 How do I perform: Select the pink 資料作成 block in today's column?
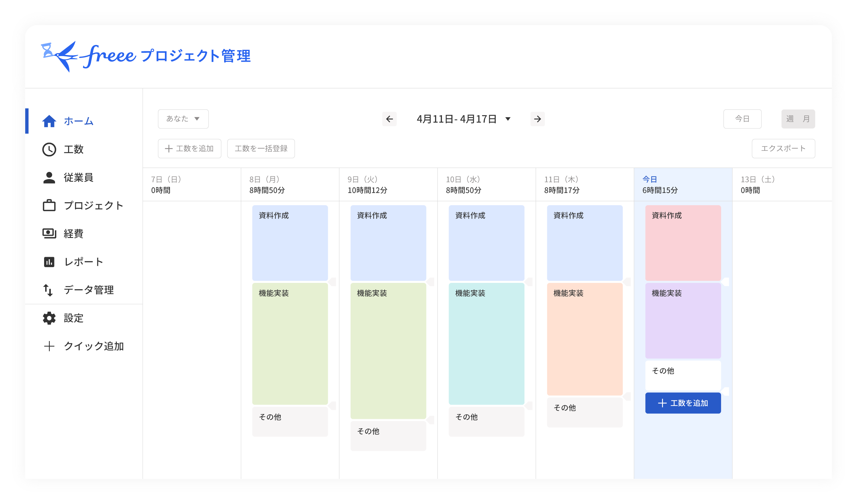[x=683, y=243]
